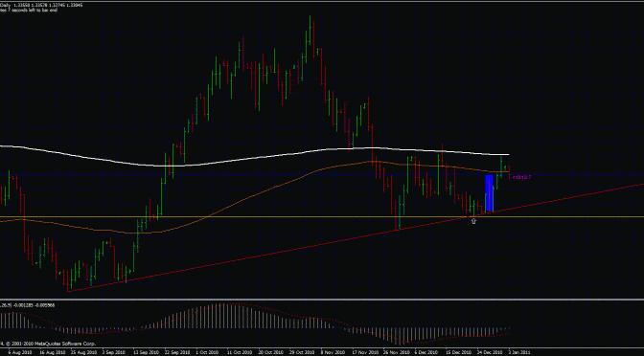Click the MetaQuotes Software Corp. copyright text

[48, 344]
